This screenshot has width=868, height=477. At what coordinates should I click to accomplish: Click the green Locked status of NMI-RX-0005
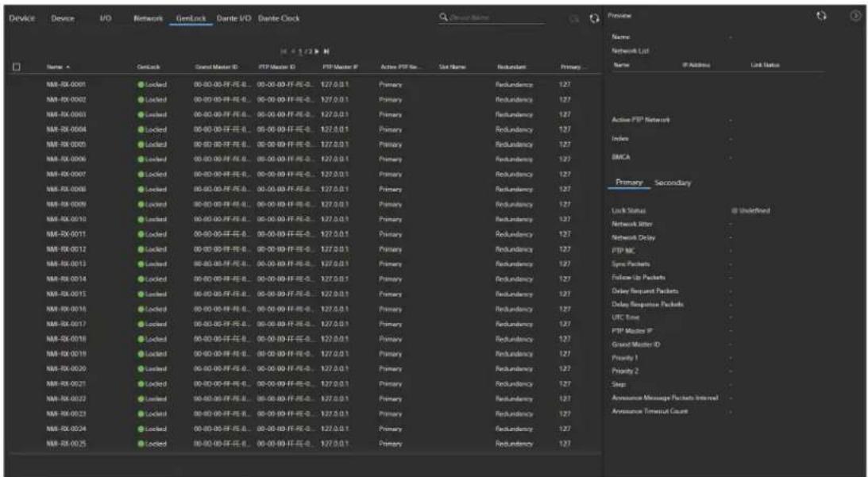coord(152,144)
